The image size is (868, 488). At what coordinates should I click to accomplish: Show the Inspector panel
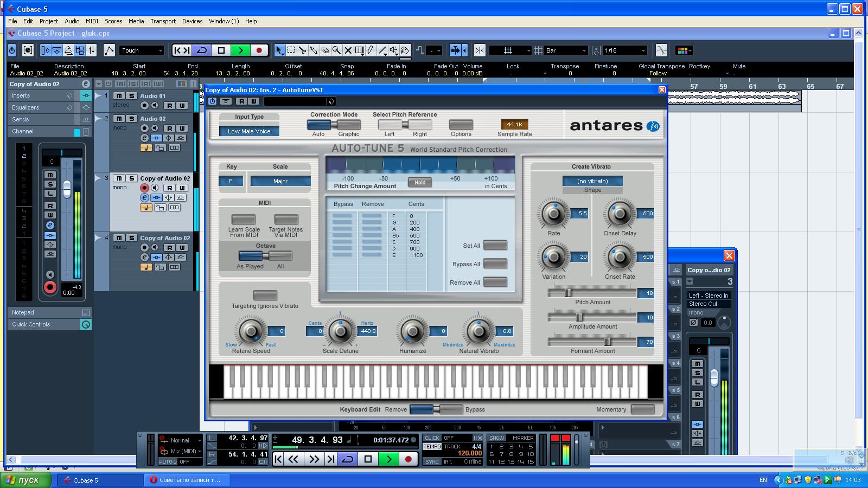click(x=46, y=50)
